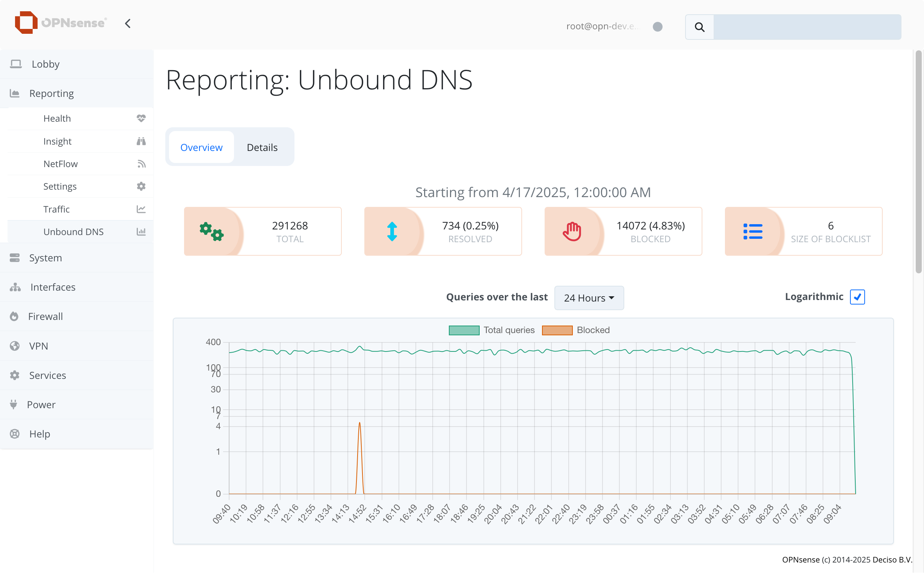Open the 24 Hours time range dropdown

tap(589, 298)
